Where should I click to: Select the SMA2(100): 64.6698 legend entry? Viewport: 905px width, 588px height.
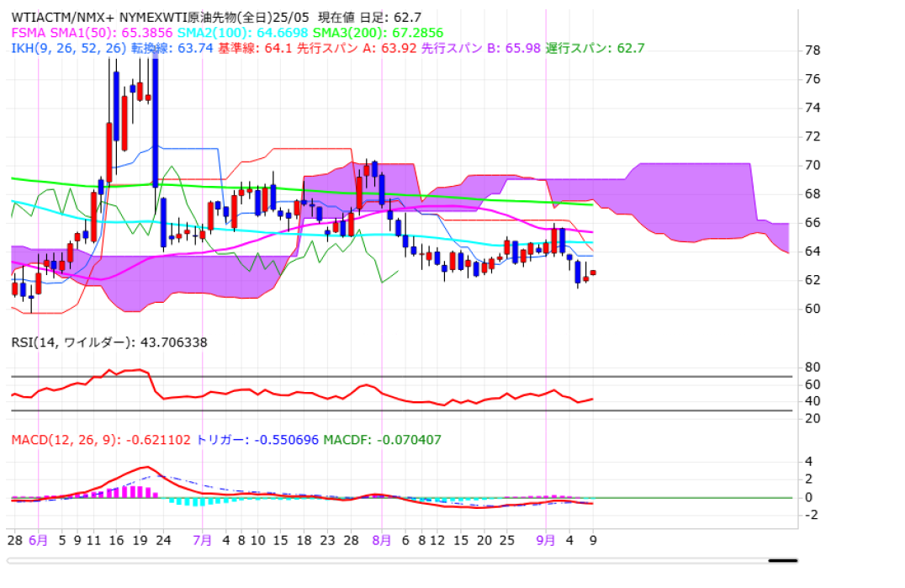tap(242, 33)
